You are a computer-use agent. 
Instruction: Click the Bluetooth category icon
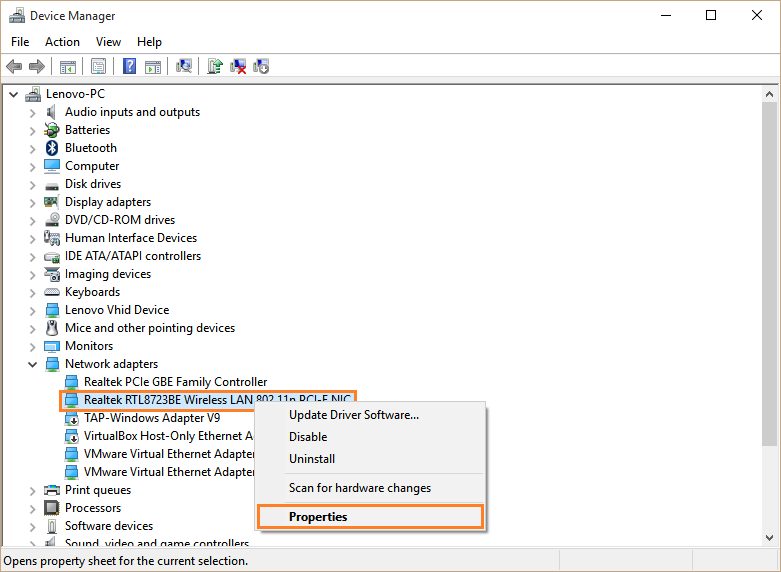pyautogui.click(x=52, y=148)
